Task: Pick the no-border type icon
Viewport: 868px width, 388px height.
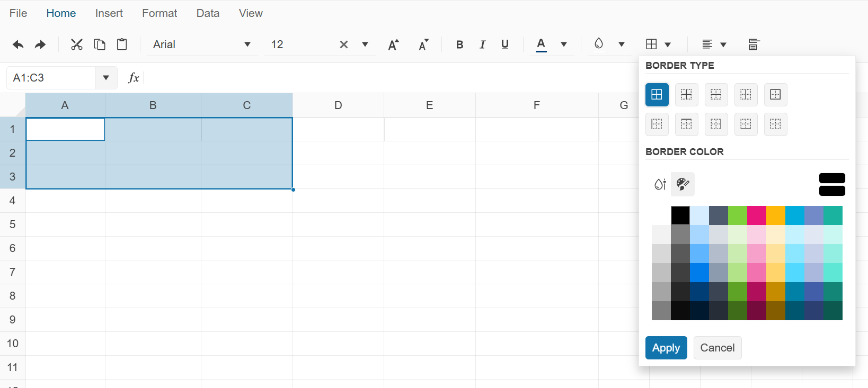Action: (x=775, y=124)
